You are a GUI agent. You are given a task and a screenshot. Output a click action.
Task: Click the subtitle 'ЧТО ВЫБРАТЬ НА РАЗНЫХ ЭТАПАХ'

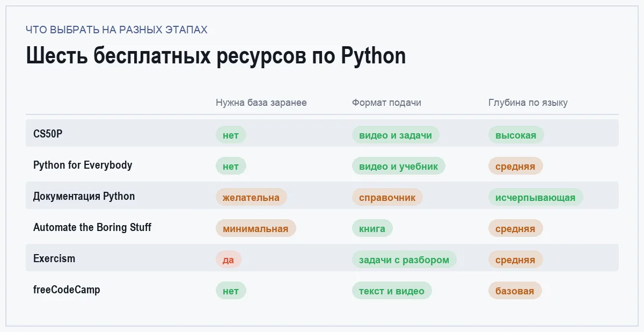(116, 30)
